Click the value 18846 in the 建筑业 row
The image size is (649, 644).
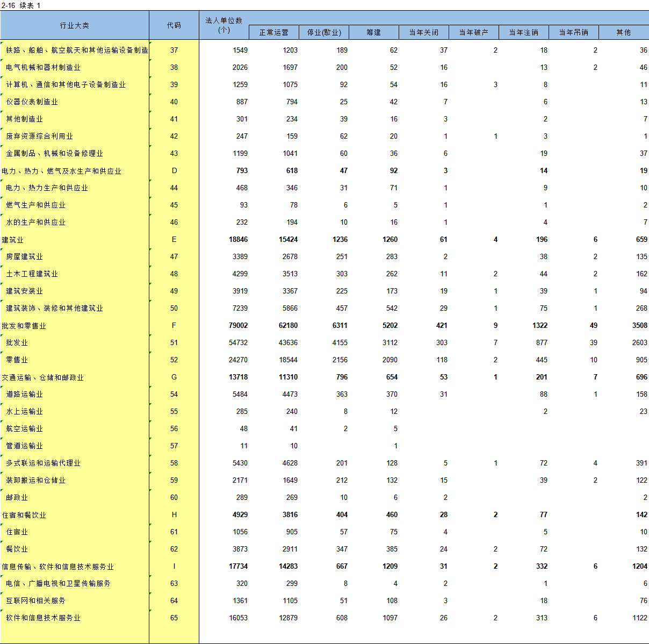(238, 239)
